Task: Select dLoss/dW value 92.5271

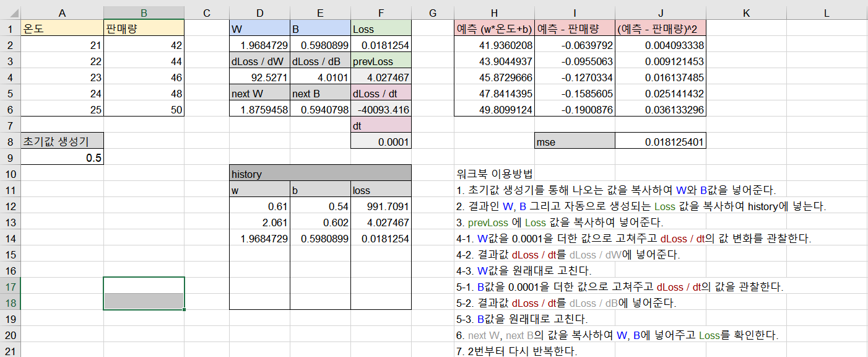Action: tap(259, 77)
